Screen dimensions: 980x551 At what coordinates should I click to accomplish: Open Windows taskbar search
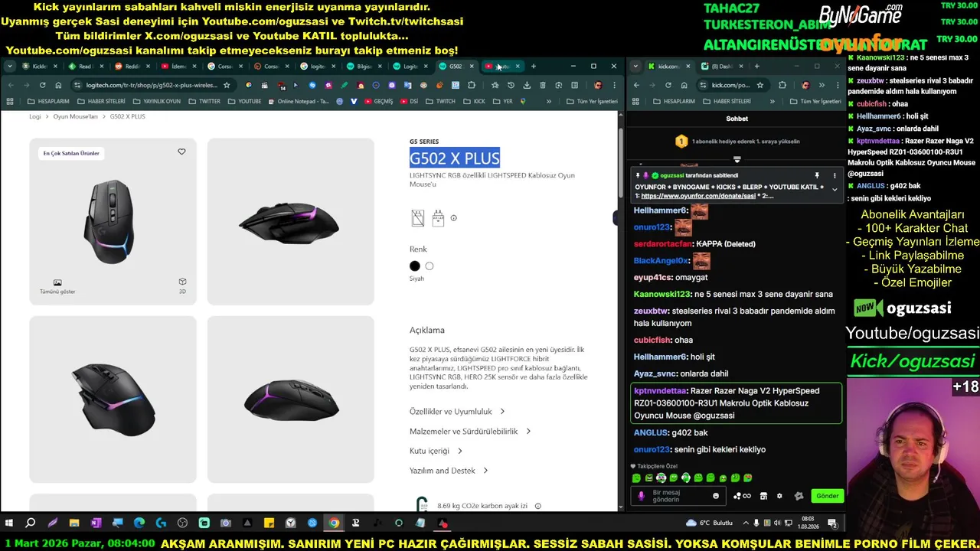pyautogui.click(x=31, y=523)
